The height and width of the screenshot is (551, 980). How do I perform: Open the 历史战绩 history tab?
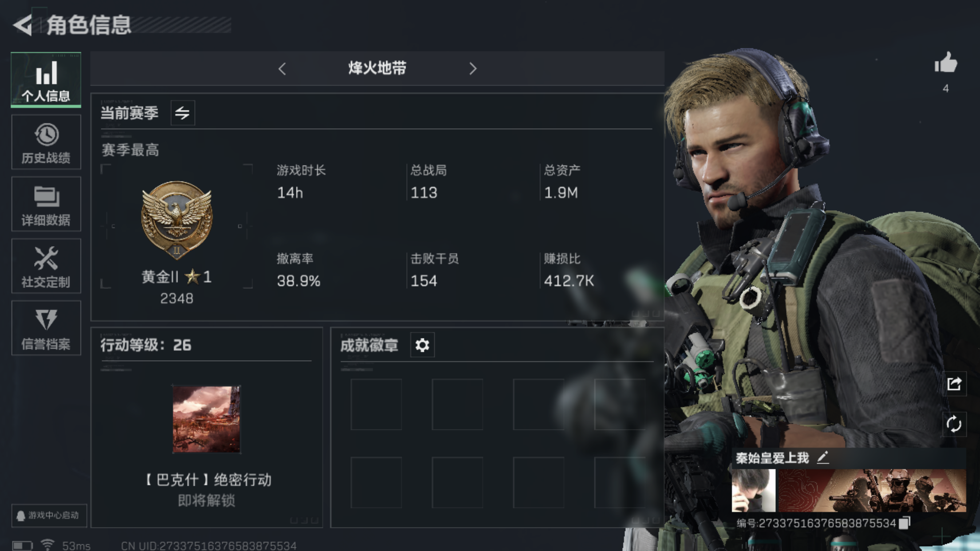[x=46, y=142]
